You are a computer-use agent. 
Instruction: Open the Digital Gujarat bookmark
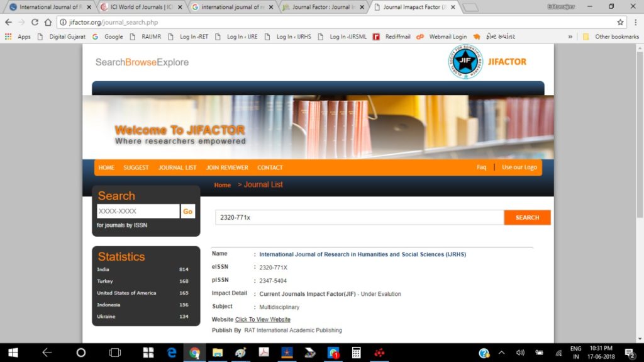[x=62, y=37]
